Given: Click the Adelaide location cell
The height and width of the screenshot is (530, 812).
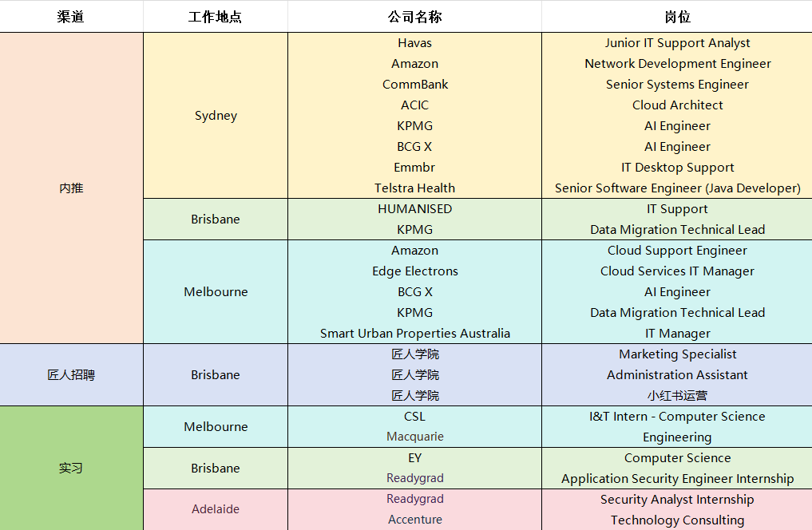Looking at the screenshot, I should point(216,509).
